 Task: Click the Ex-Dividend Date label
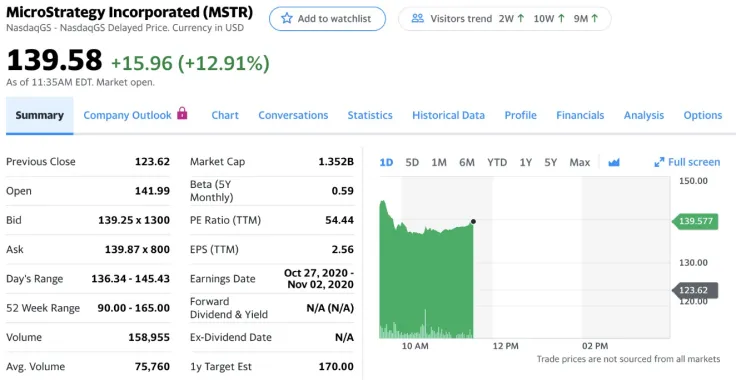[230, 337]
